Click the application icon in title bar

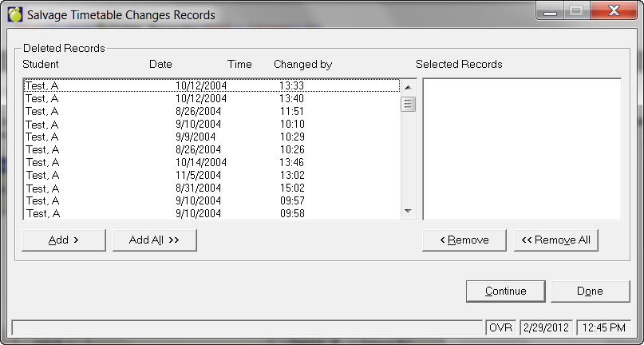coord(14,14)
